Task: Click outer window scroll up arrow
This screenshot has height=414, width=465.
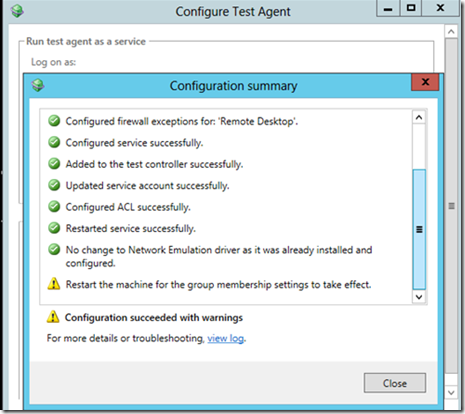Action: click(x=451, y=32)
